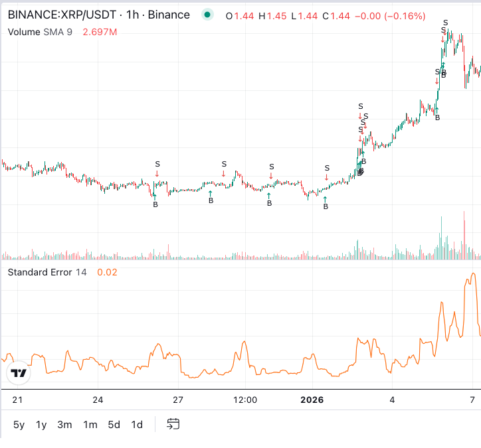
Task: Click the green market status indicator dot
Action: pyautogui.click(x=207, y=15)
